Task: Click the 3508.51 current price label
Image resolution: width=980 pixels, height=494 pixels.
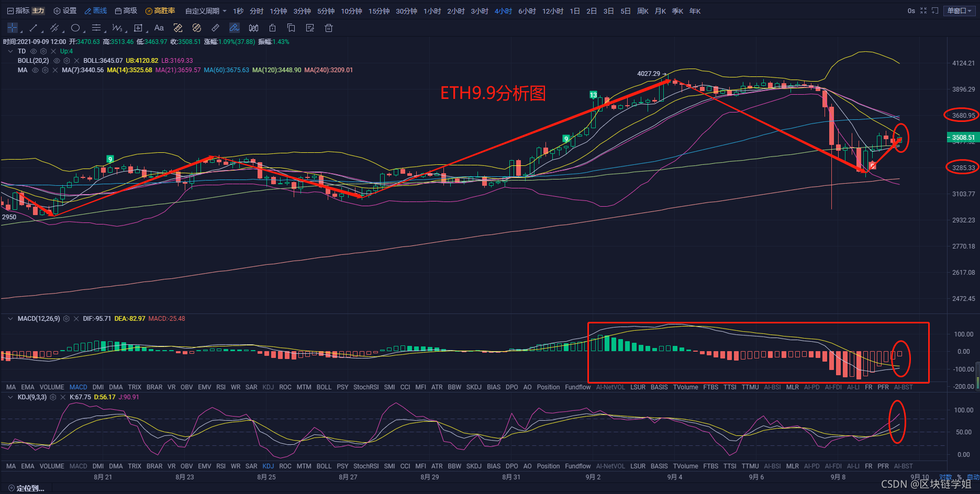Action: pyautogui.click(x=962, y=138)
